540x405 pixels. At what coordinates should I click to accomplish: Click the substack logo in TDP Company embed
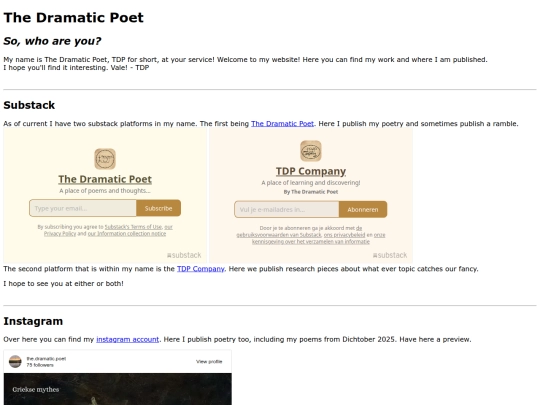[390, 255]
